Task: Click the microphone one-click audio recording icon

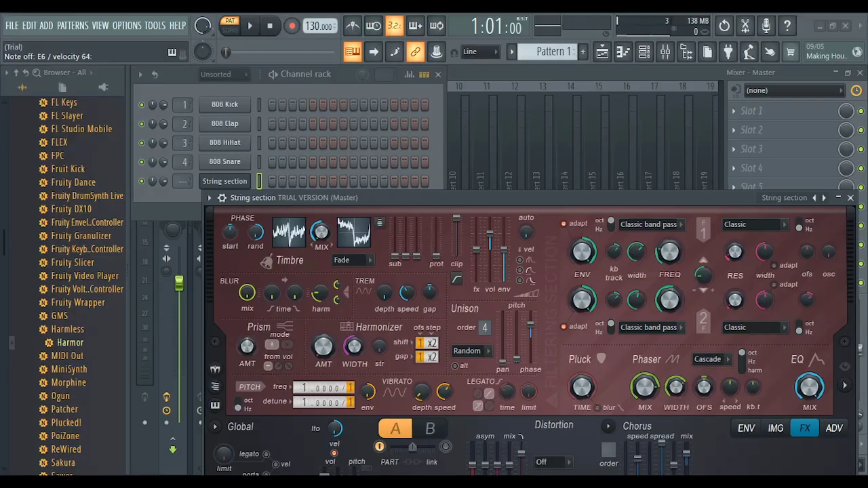Action: point(766,26)
